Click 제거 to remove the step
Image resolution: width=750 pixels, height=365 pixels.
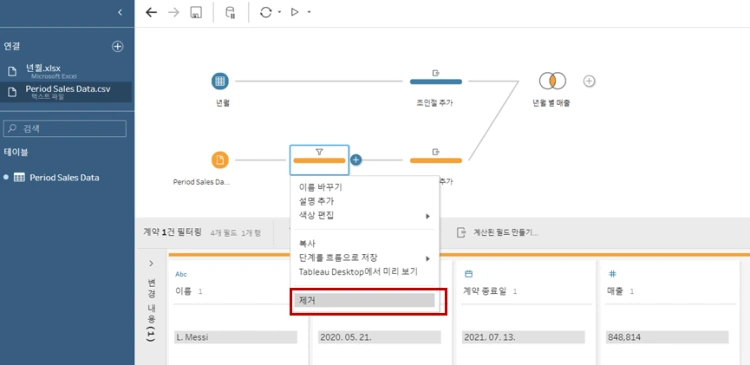(364, 300)
